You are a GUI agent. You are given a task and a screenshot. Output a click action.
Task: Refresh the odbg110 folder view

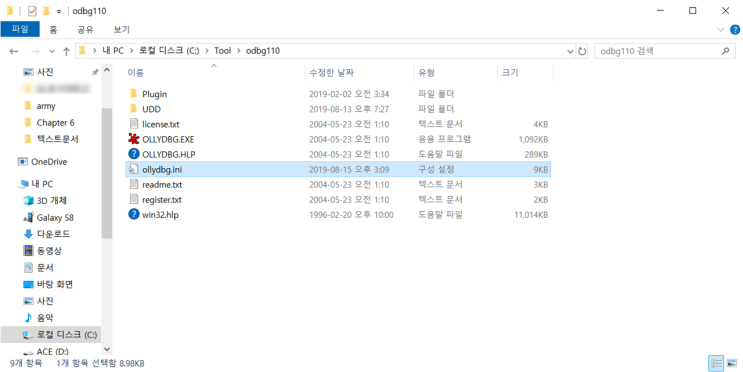coord(582,51)
